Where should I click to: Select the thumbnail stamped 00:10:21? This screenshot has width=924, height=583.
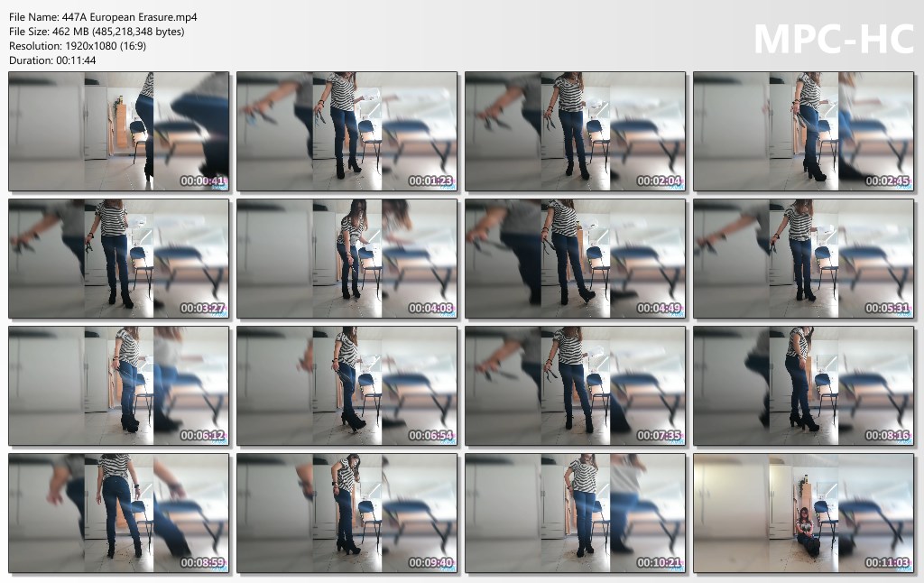click(575, 514)
